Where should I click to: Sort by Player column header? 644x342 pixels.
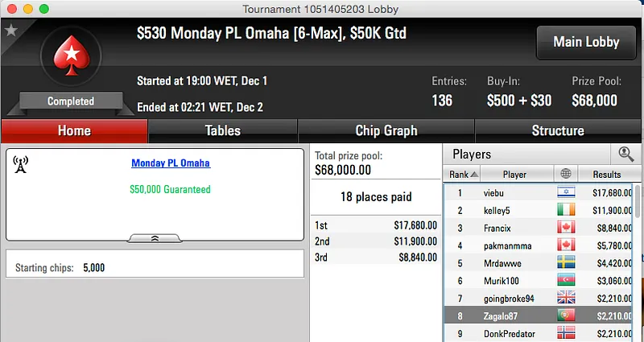(514, 174)
